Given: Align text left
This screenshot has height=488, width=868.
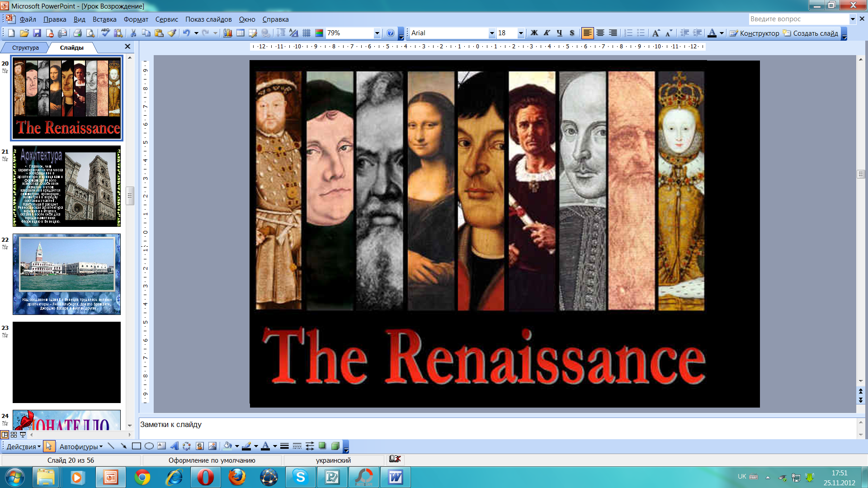Looking at the screenshot, I should pyautogui.click(x=587, y=33).
